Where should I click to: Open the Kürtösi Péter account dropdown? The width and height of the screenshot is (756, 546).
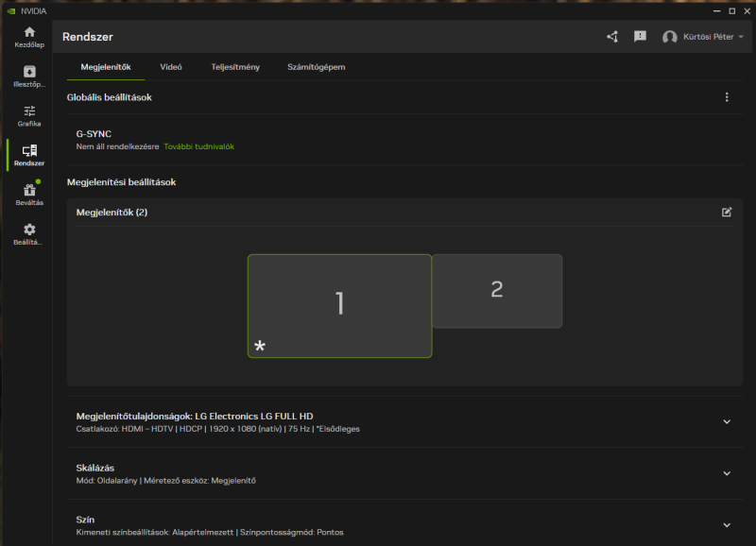(713, 37)
